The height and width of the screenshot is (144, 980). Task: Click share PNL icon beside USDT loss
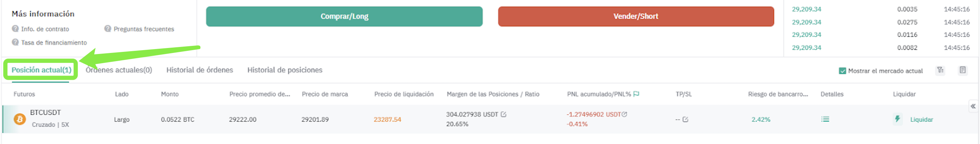624,114
